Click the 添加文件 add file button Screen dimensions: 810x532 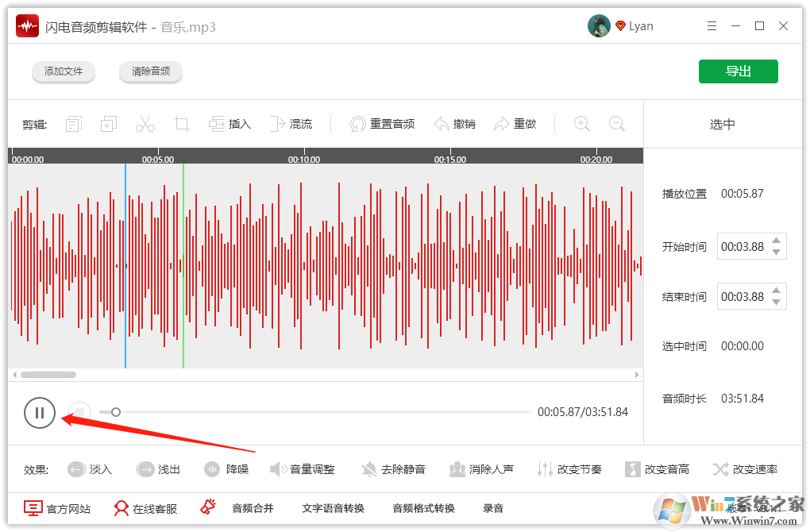(63, 71)
